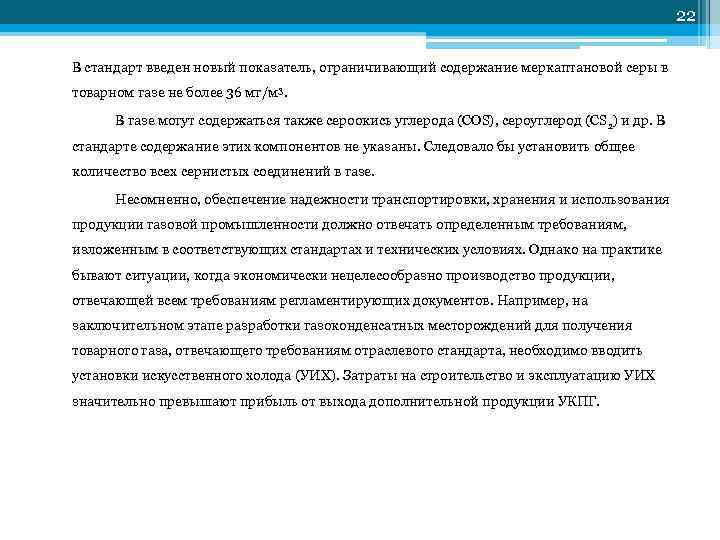Viewport: 720px width, 540px height.
Task: Click the line "количество всех сернистых соединений в газе"
Action: coord(224,172)
